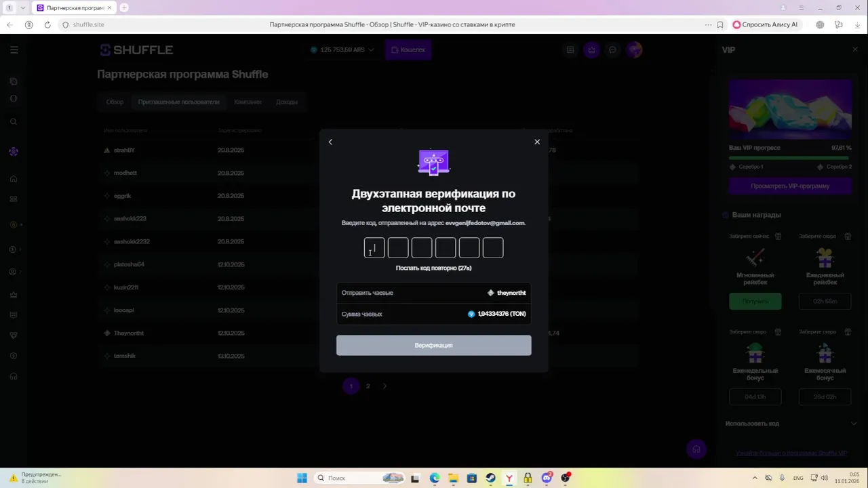This screenshot has height=488, width=868.
Task: Click the VIP banner image thumbnail
Action: 790,109
